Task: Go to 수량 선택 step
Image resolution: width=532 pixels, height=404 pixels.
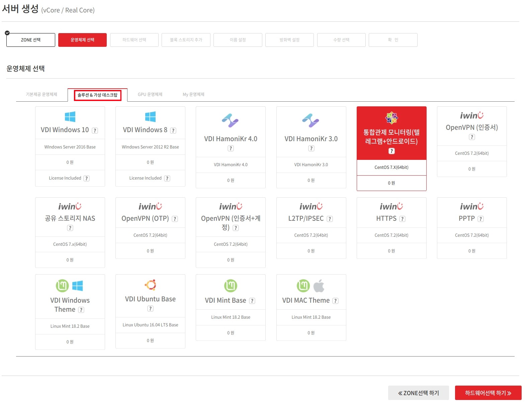Action: [341, 40]
